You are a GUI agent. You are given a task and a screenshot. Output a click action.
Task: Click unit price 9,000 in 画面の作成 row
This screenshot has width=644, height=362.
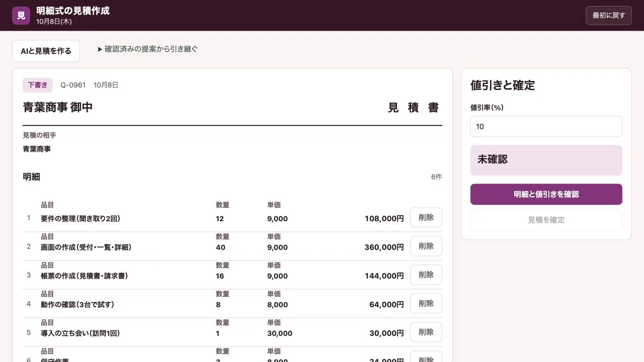click(x=278, y=247)
